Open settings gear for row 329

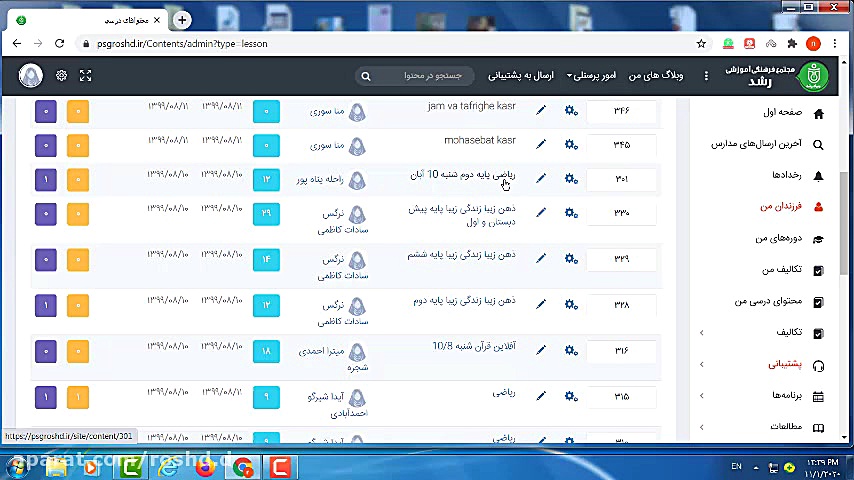(571, 259)
